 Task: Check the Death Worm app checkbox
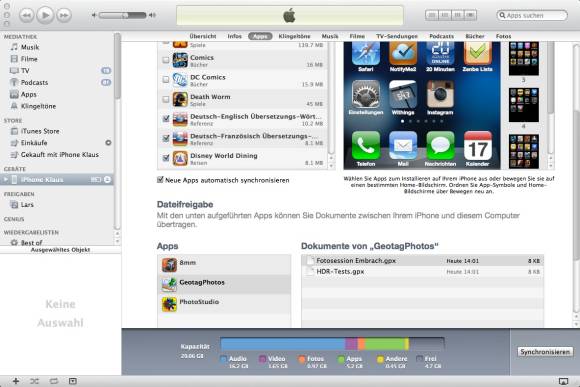(x=166, y=99)
